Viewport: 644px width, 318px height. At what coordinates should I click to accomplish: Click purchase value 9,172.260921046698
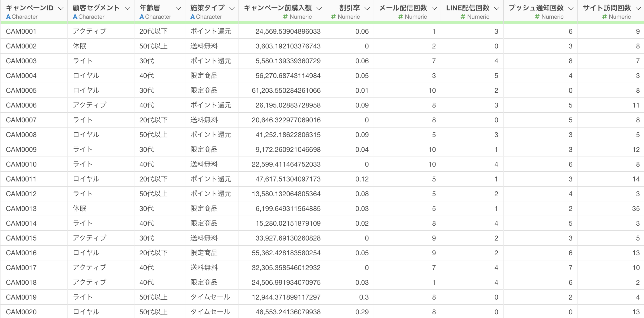[288, 149]
